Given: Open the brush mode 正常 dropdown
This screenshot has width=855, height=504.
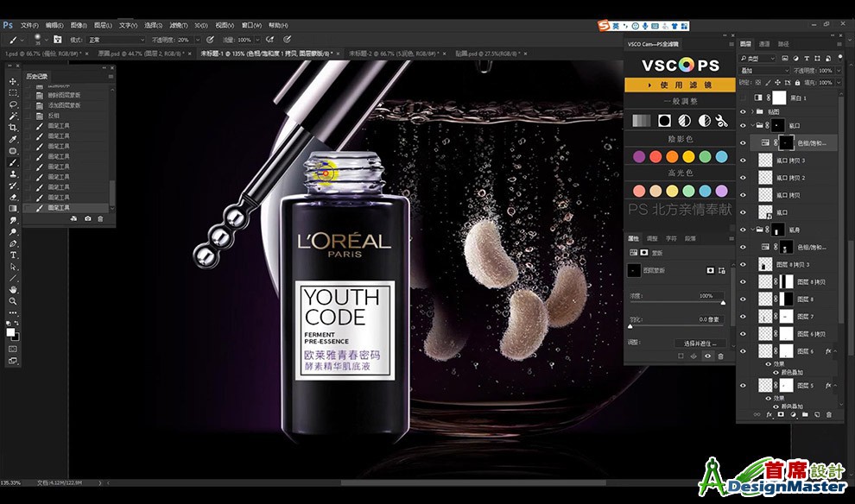Looking at the screenshot, I should click(x=116, y=40).
